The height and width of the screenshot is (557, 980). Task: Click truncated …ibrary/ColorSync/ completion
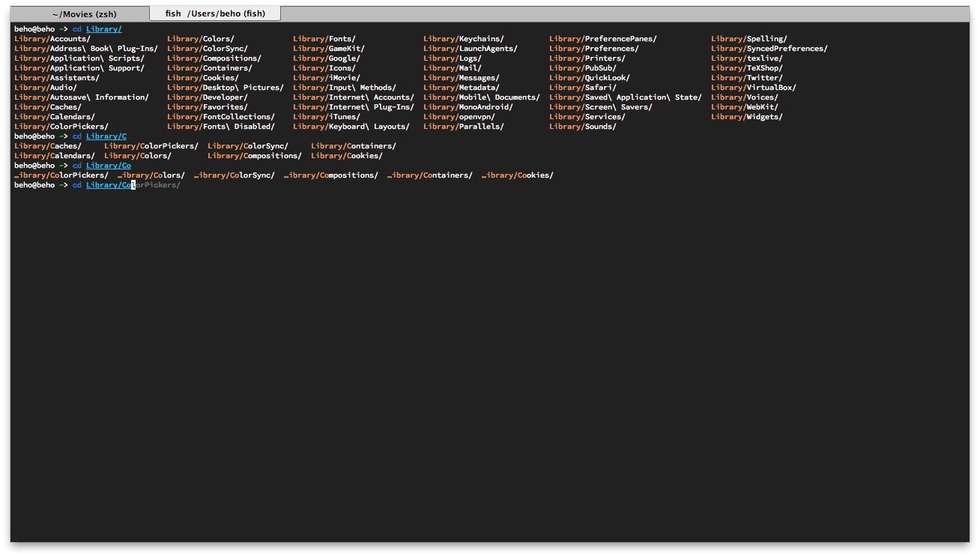point(235,175)
